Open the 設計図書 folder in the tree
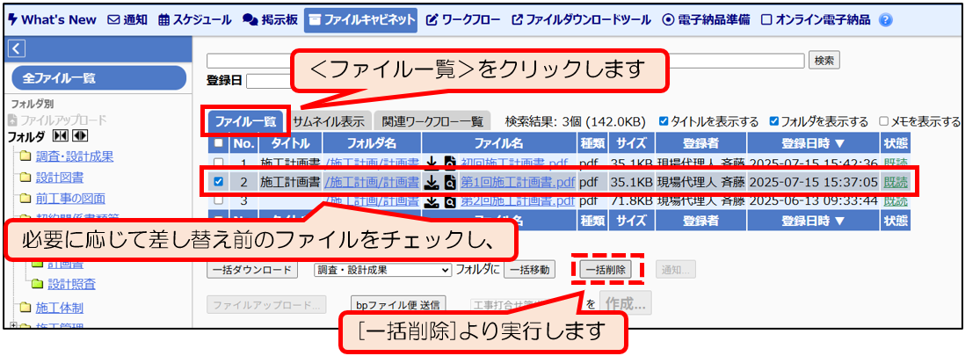This screenshot has width=980, height=356. pyautogui.click(x=60, y=178)
